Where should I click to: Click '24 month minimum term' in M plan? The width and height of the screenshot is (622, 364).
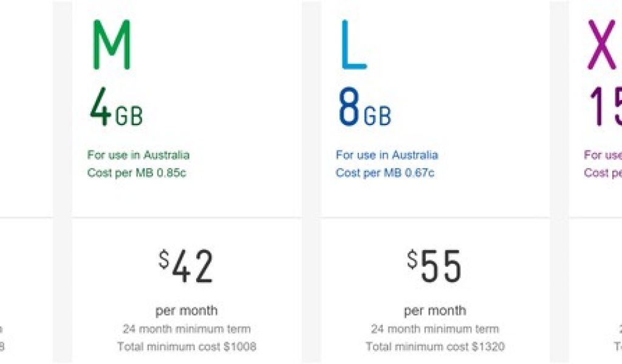(x=186, y=329)
